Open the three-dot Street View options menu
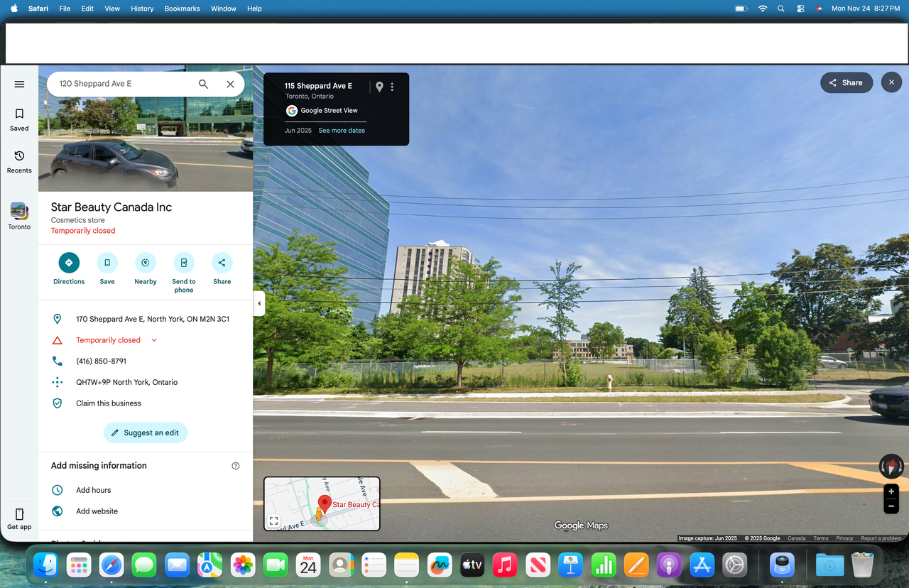Image resolution: width=909 pixels, height=588 pixels. click(392, 87)
